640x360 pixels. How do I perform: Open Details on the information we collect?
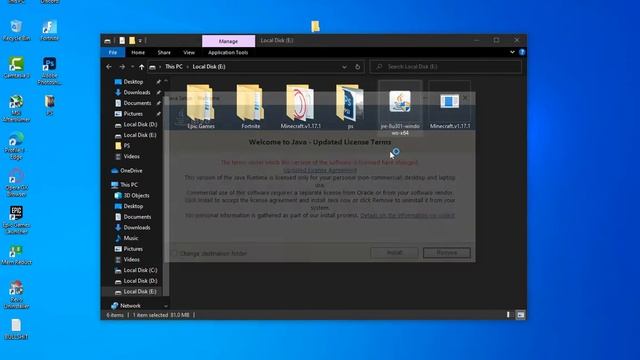[x=407, y=215]
